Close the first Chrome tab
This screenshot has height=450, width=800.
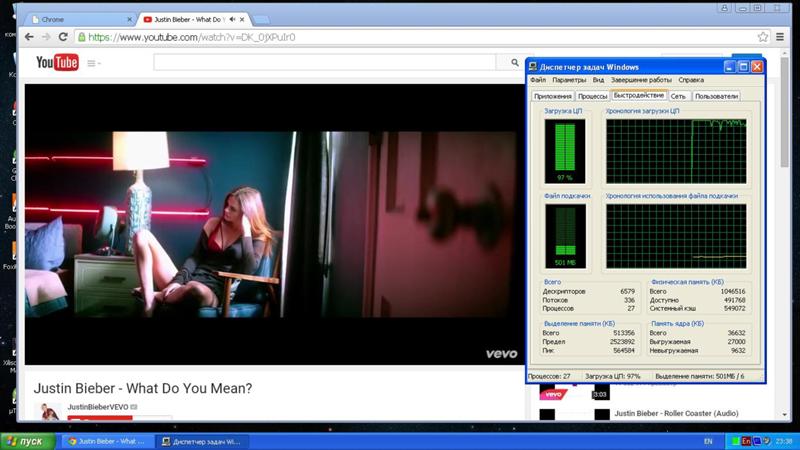click(x=129, y=19)
